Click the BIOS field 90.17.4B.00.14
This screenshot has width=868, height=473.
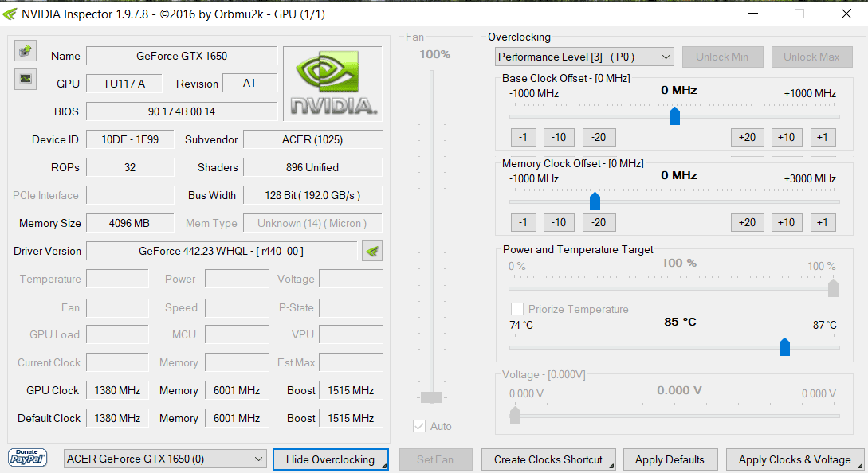[182, 111]
